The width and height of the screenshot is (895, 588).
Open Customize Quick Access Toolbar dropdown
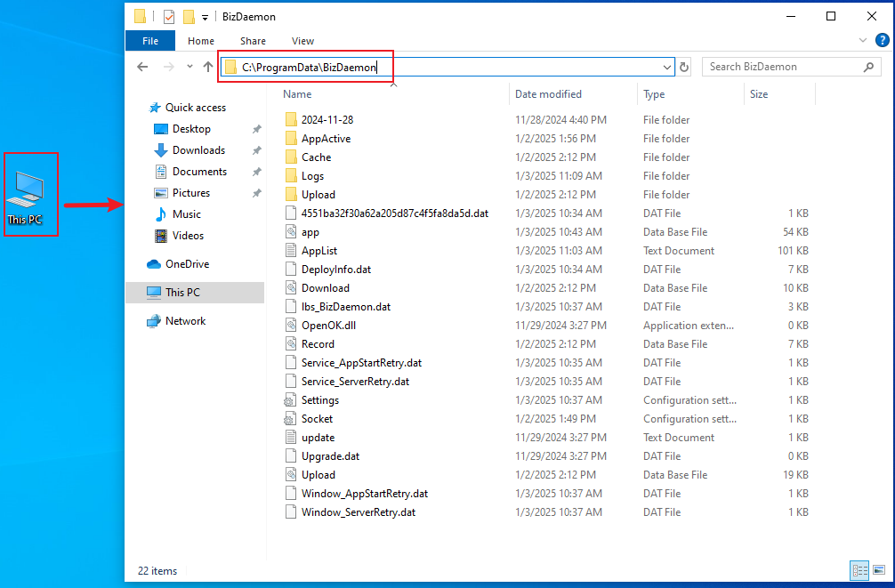point(205,17)
